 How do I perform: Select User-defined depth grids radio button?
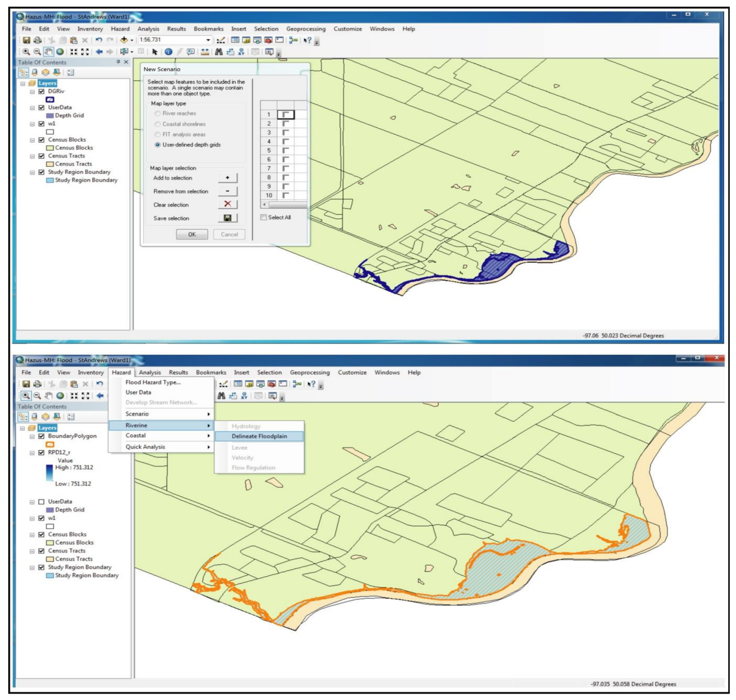point(157,145)
